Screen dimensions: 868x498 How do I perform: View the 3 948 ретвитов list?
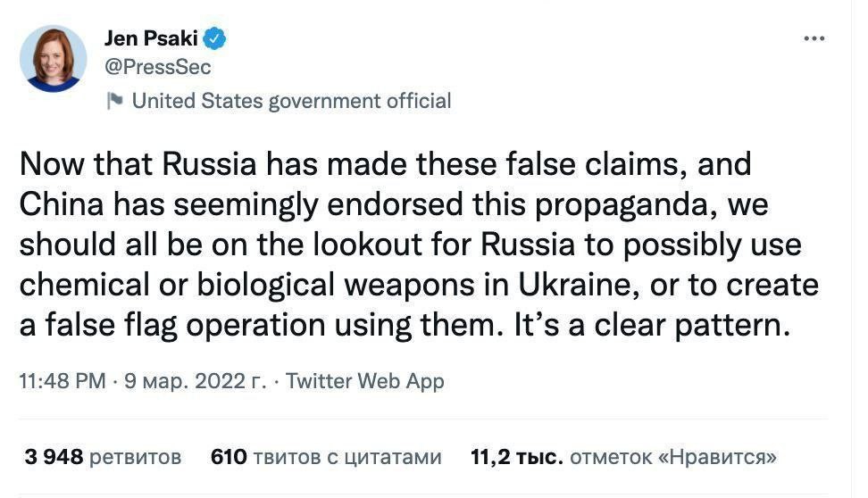103,458
